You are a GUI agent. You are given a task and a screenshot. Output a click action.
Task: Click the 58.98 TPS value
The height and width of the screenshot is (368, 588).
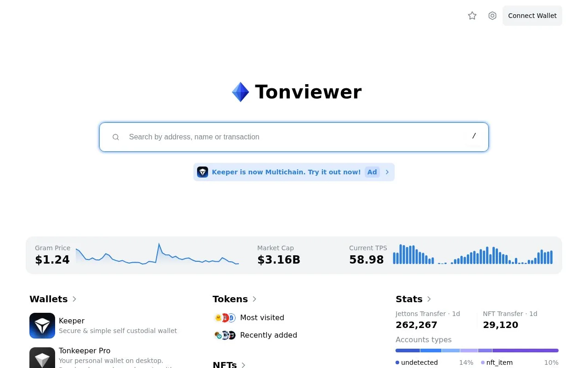[x=367, y=259]
